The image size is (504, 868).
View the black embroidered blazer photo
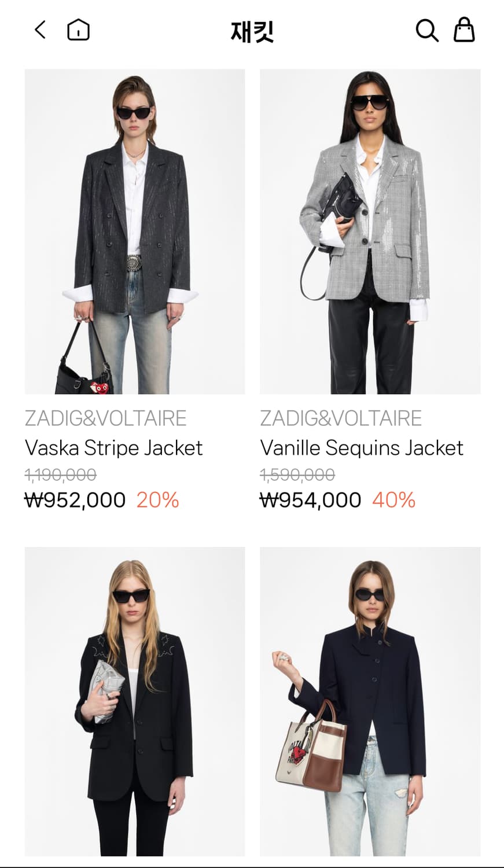pos(135,701)
